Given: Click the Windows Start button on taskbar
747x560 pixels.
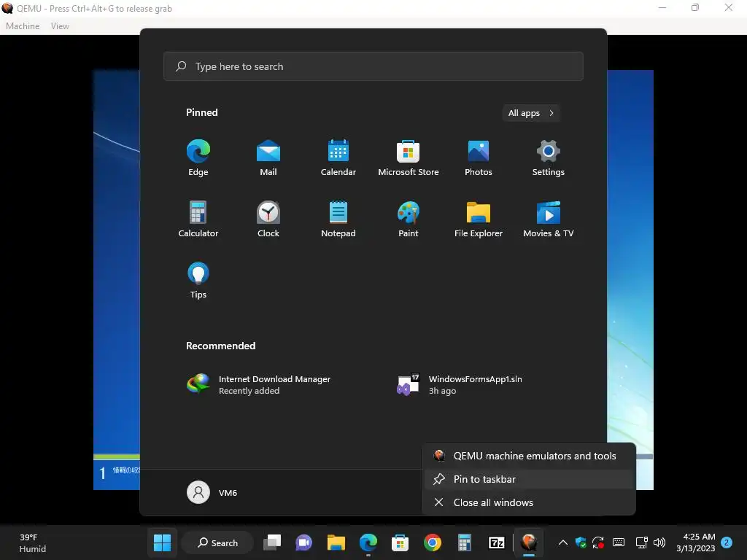Looking at the screenshot, I should (162, 542).
